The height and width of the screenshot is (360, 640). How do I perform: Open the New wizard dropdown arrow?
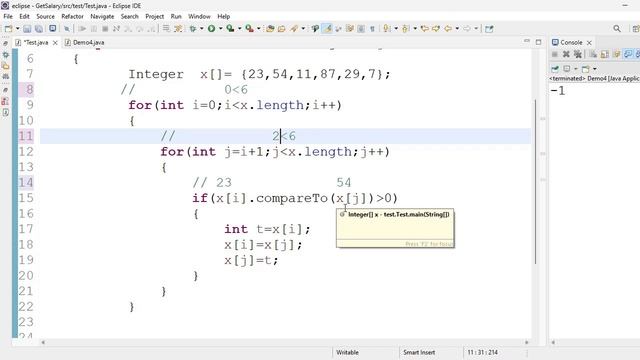point(17,29)
